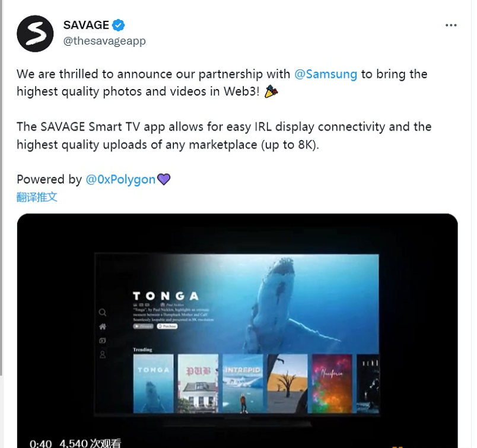
Task: Click the SAVAGE display name
Action: pos(86,25)
